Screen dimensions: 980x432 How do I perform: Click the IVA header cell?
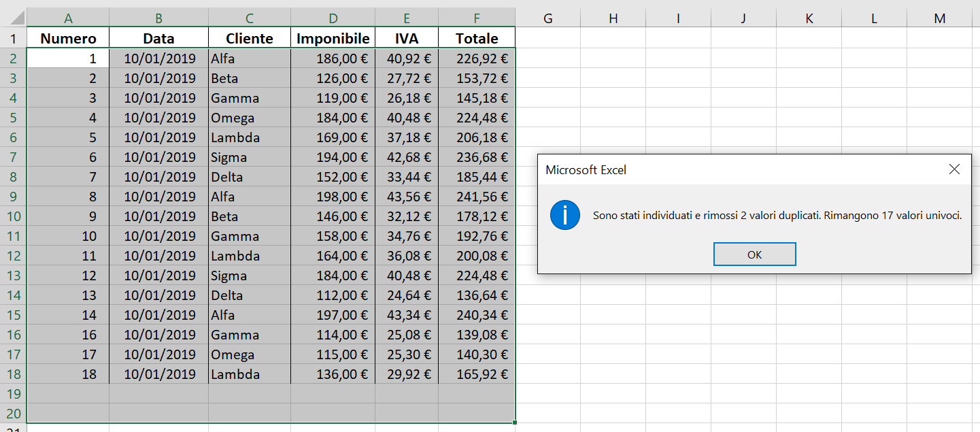click(x=407, y=38)
